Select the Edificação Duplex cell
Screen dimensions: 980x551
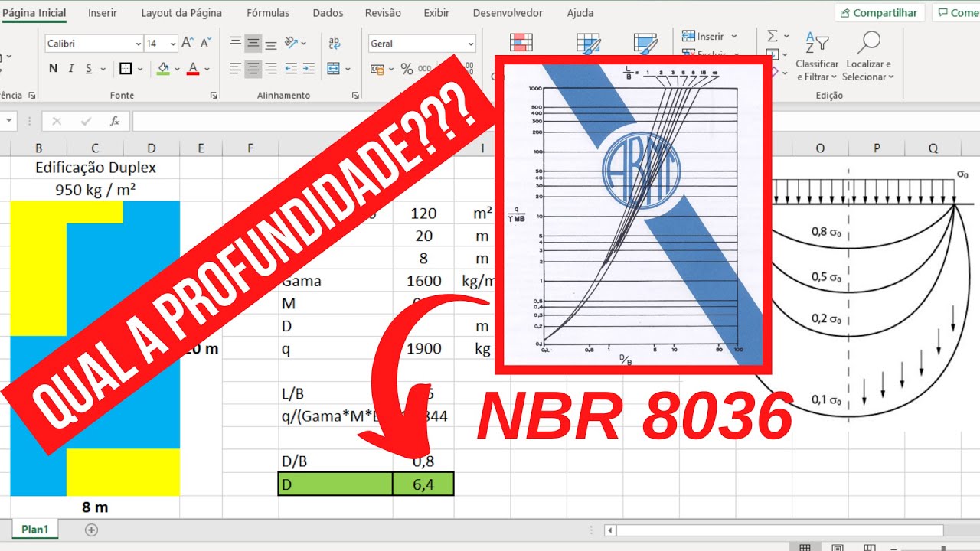click(x=96, y=168)
